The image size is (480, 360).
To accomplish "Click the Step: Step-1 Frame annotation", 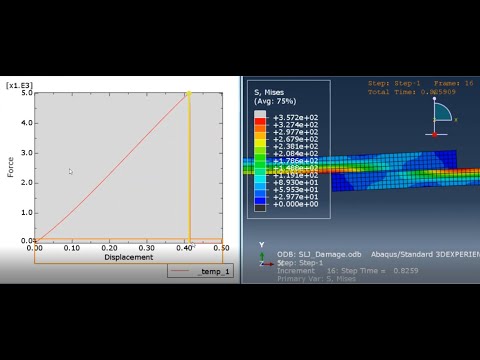I will (x=421, y=83).
